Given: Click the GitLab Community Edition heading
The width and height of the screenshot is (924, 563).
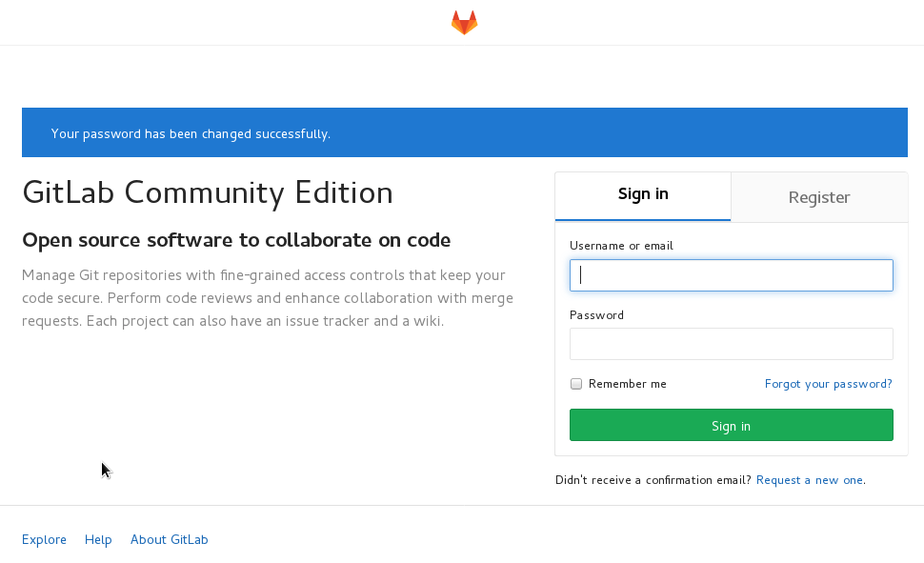Looking at the screenshot, I should coord(208,192).
